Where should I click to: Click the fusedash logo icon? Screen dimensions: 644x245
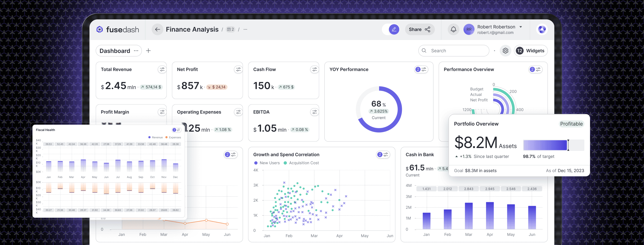click(99, 30)
